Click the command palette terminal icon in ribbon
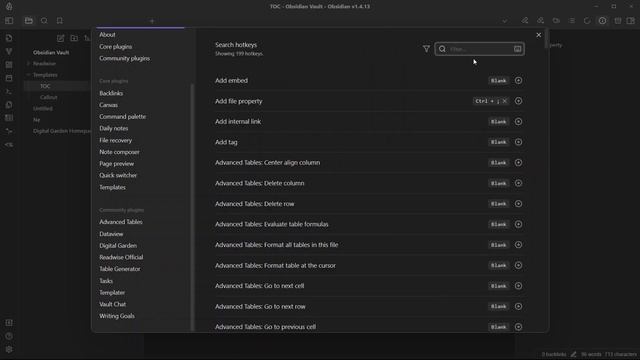 [x=9, y=91]
